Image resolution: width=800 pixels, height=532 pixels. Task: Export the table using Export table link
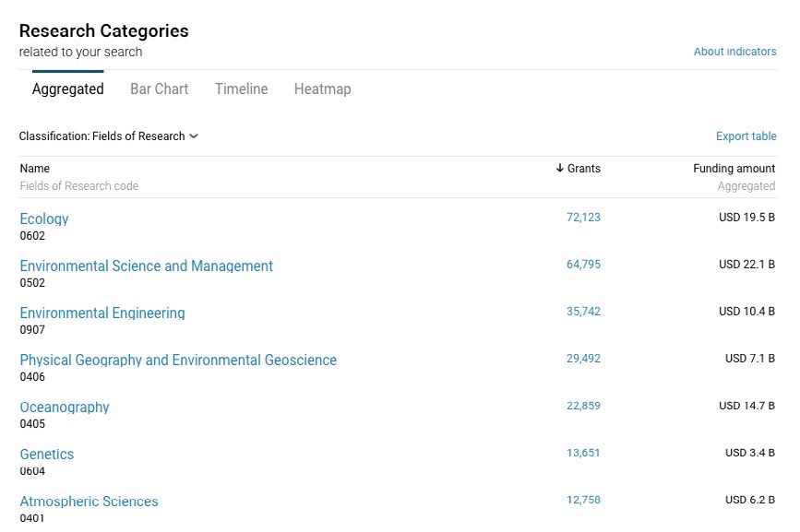pyautogui.click(x=746, y=136)
